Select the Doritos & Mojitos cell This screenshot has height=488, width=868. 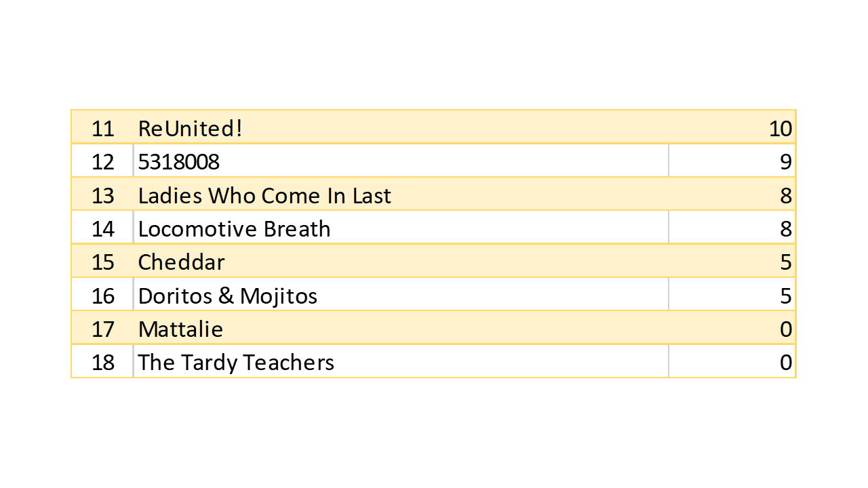(x=227, y=296)
